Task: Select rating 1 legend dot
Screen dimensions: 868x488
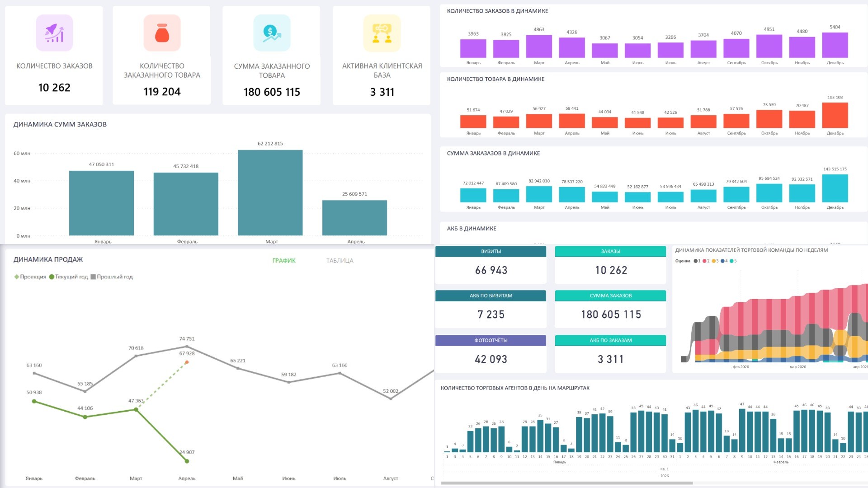Action: click(695, 261)
